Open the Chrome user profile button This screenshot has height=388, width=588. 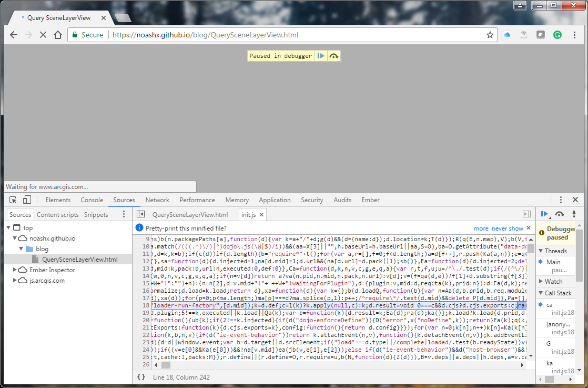[520, 5]
